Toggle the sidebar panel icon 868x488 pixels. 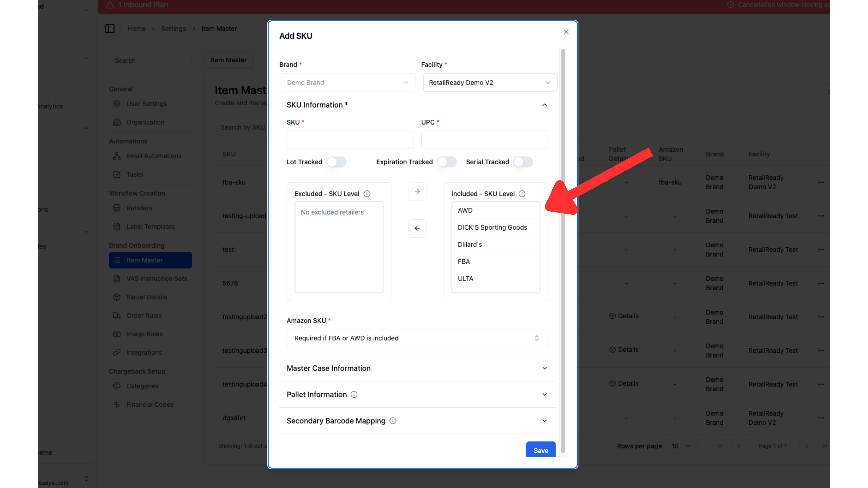110,29
